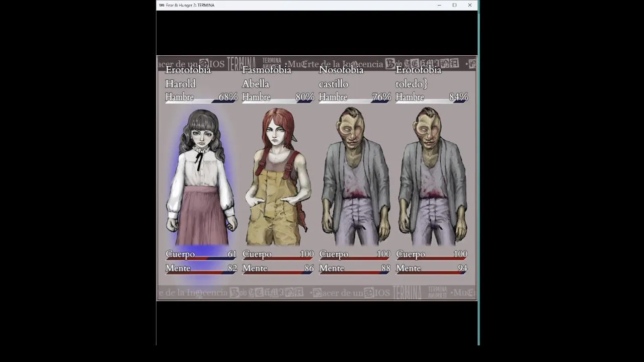Click the Nosofobia label
644x362 pixels.
341,70
